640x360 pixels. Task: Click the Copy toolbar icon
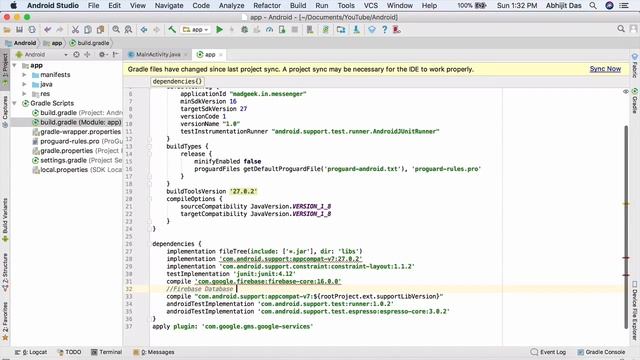click(x=88, y=29)
